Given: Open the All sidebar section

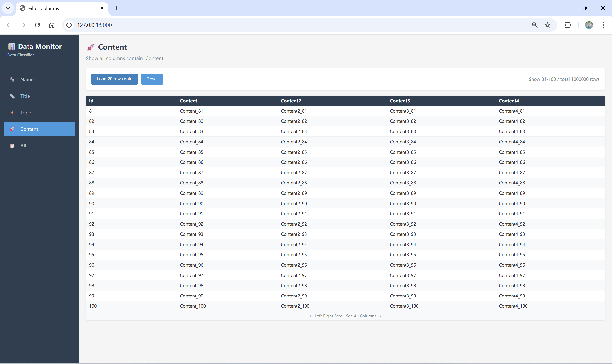Looking at the screenshot, I should (x=23, y=146).
